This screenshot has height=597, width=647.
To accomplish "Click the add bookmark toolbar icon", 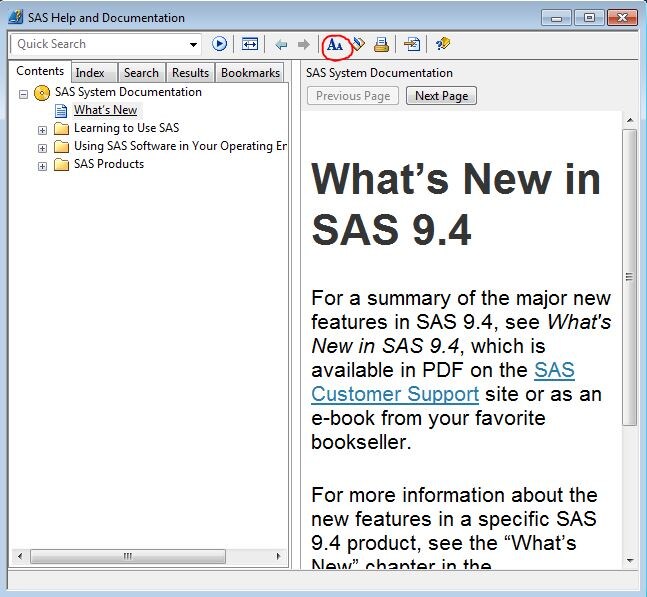I will pyautogui.click(x=411, y=44).
